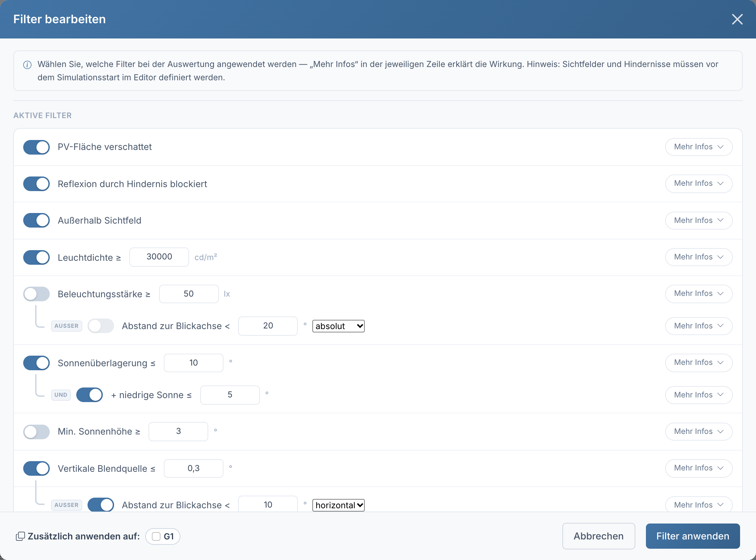
Task: Click the Leuchtdichte value field 30000
Action: click(x=159, y=257)
